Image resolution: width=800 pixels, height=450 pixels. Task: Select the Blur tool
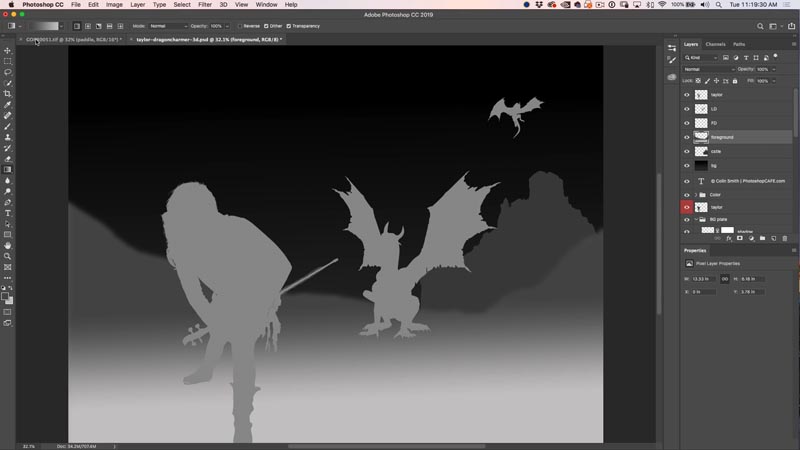click(x=8, y=181)
